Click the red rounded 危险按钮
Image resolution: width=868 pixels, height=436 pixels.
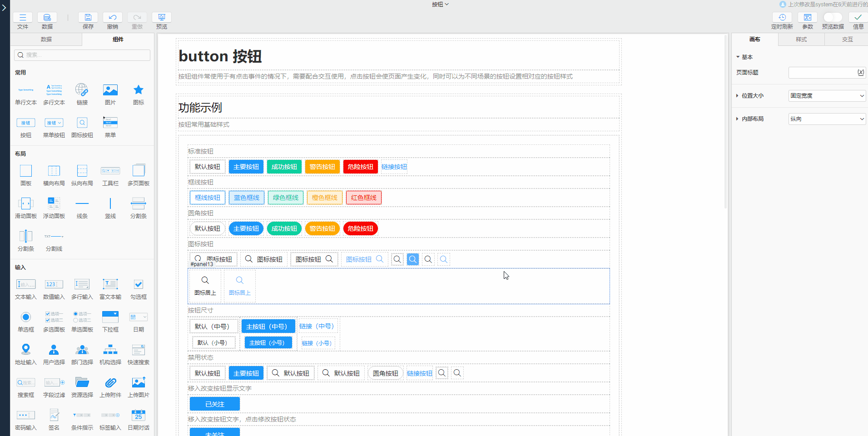coord(360,228)
